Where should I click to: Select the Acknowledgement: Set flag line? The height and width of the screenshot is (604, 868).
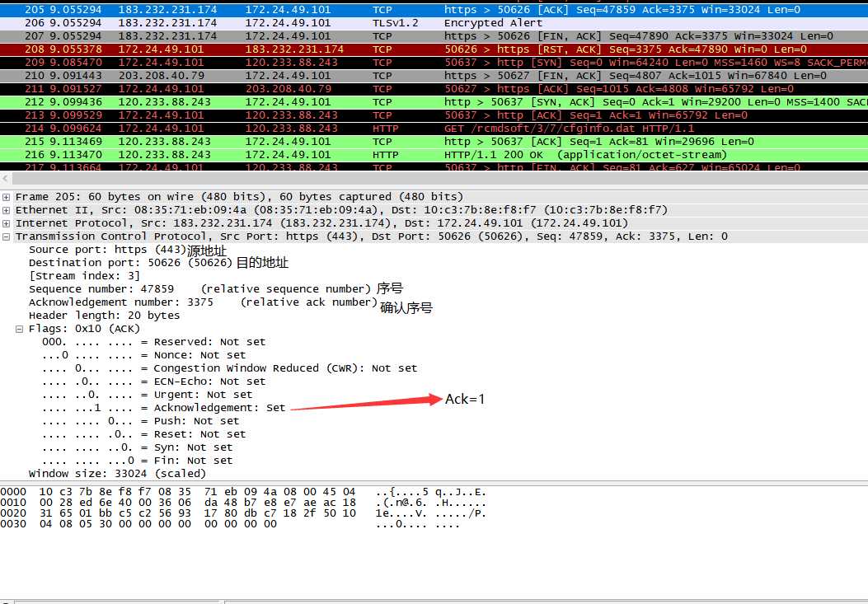(x=164, y=408)
